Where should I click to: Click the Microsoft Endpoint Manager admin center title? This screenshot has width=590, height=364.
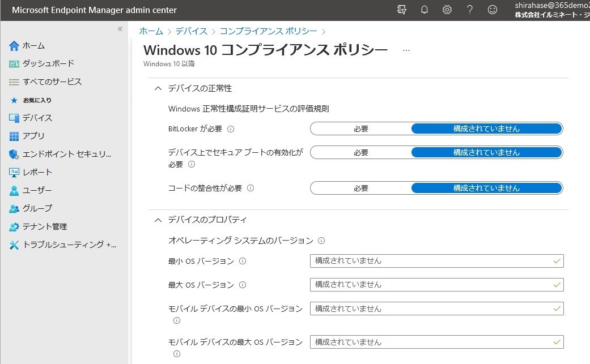point(94,10)
